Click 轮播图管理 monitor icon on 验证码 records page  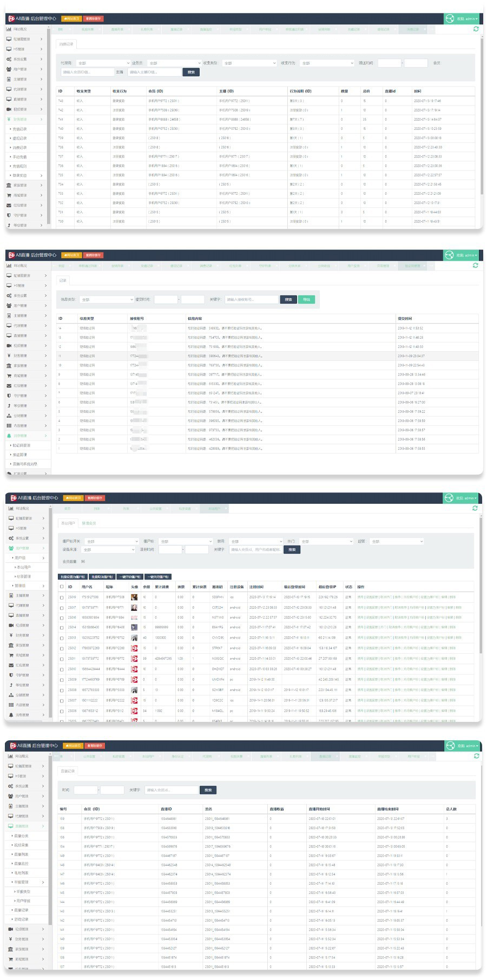[x=9, y=275]
